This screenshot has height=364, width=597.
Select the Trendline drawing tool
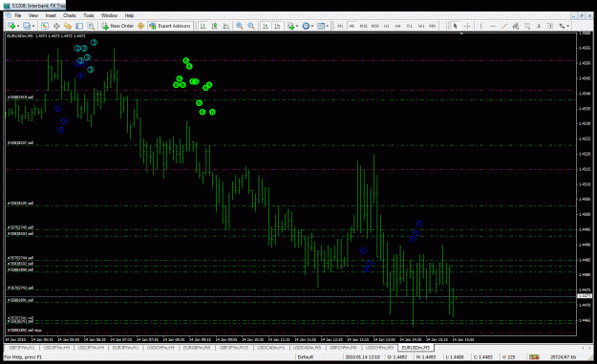(504, 26)
